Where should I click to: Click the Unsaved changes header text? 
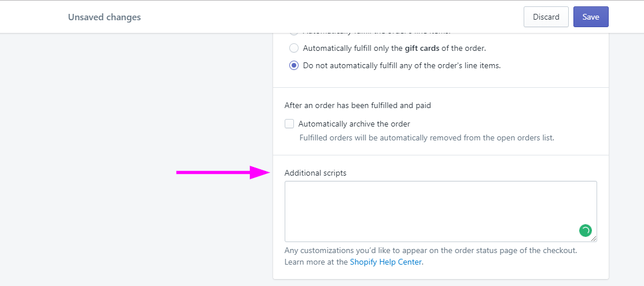coord(104,17)
